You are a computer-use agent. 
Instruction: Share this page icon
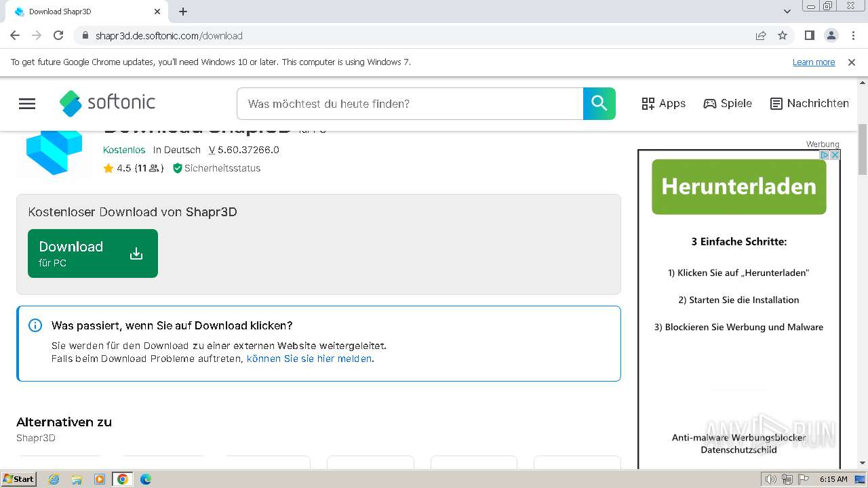click(761, 35)
